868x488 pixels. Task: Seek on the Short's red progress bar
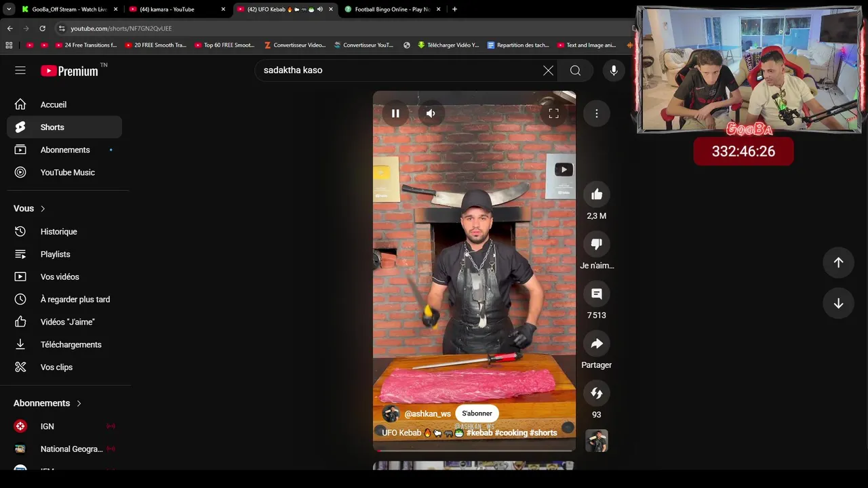click(x=474, y=450)
